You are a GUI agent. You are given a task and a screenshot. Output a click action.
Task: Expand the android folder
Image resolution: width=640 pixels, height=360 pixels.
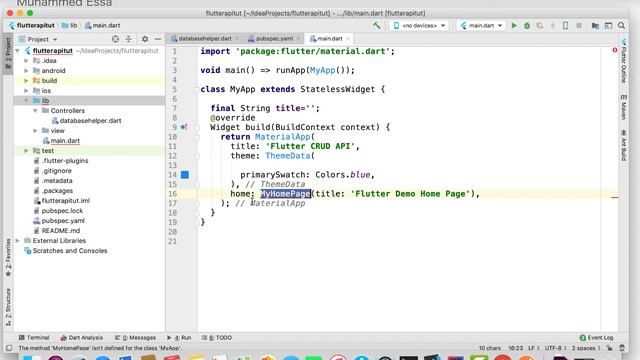pos(27,71)
